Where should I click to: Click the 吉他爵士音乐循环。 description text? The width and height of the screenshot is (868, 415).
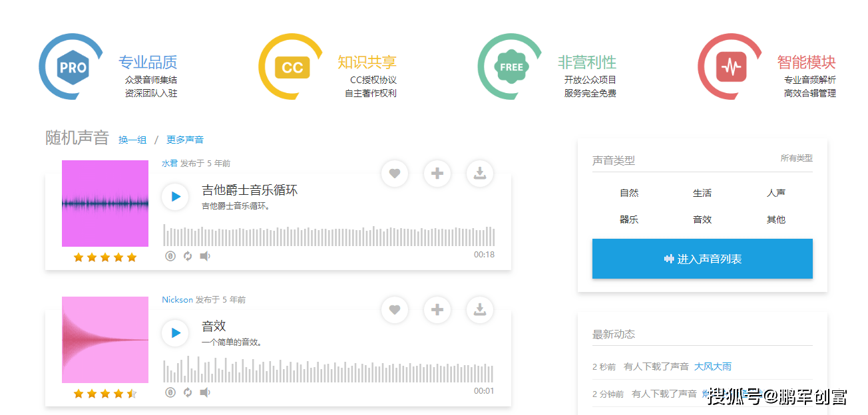click(236, 206)
